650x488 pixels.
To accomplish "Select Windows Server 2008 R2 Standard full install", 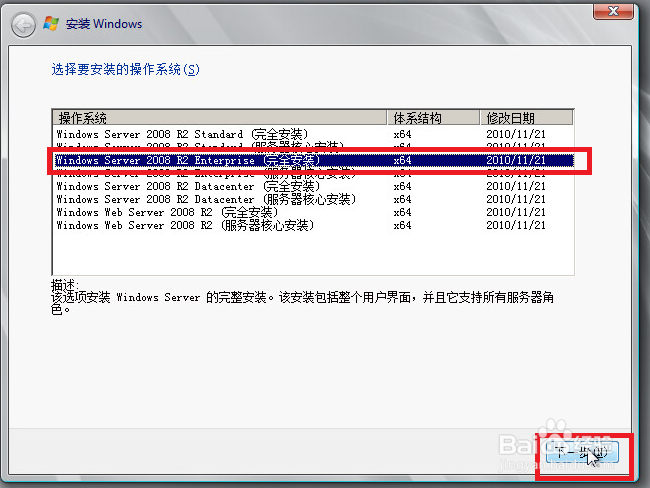I will click(313, 134).
